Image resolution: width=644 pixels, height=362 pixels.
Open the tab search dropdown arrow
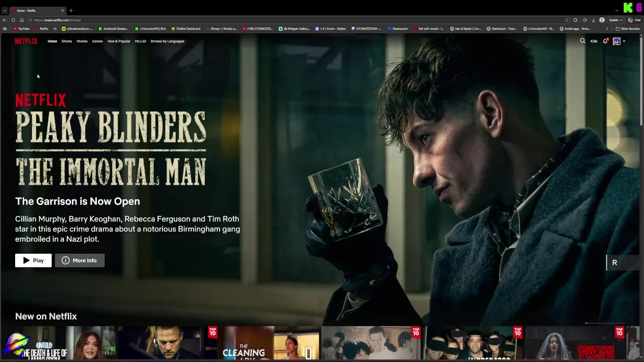pos(5,11)
